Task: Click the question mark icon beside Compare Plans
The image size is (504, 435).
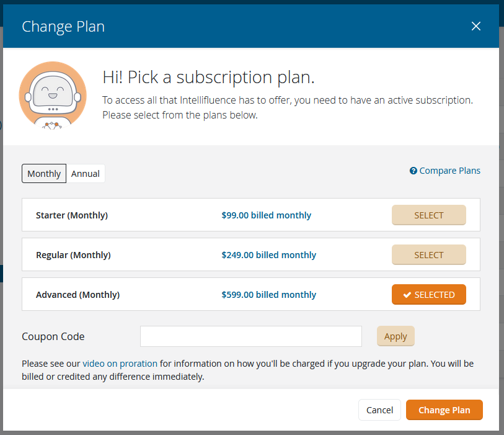Action: pyautogui.click(x=413, y=171)
